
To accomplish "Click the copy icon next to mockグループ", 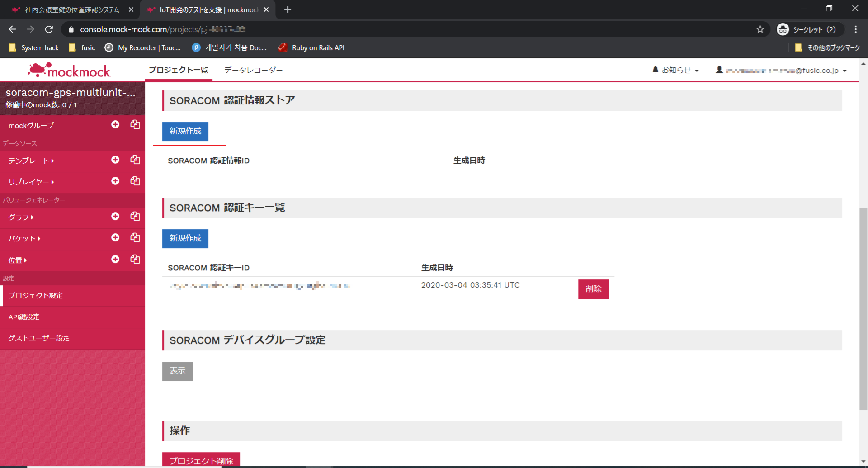I will [x=135, y=124].
